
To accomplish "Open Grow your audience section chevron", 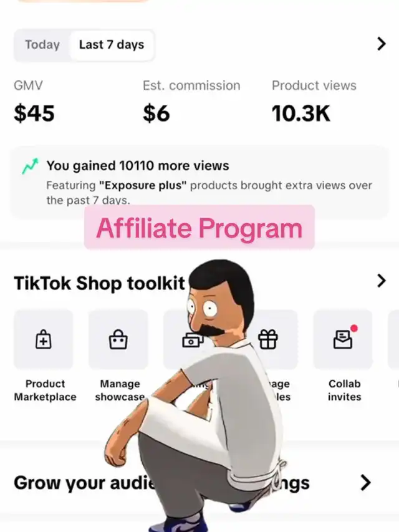I will coord(365,483).
